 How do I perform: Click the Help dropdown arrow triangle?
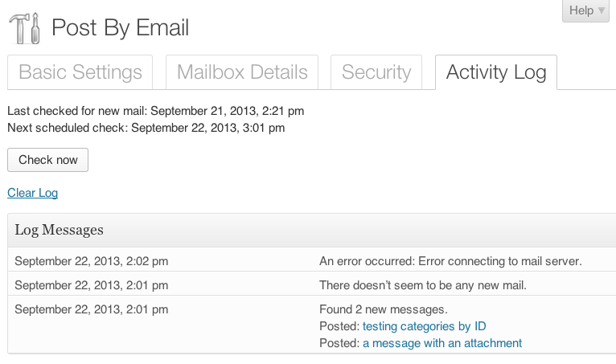pos(601,10)
